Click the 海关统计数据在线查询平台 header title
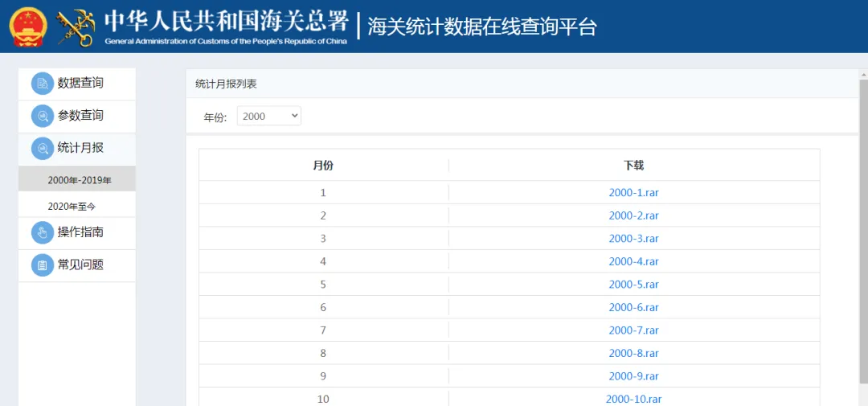 tap(482, 27)
